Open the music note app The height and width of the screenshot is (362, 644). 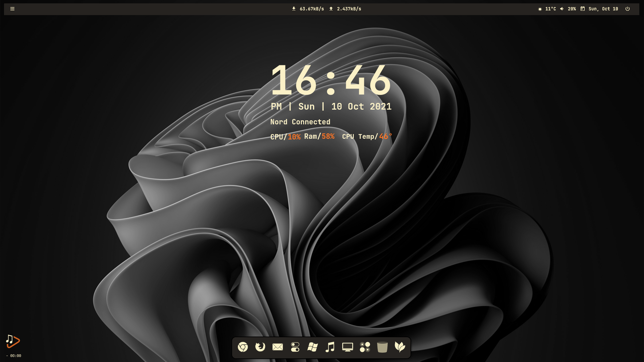point(330,347)
